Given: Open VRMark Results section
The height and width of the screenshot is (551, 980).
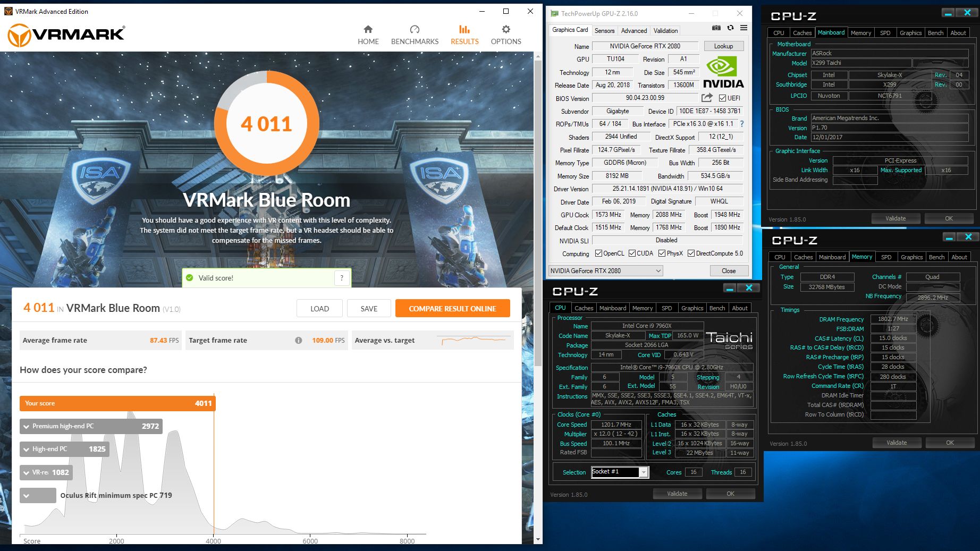Looking at the screenshot, I should coord(464,35).
